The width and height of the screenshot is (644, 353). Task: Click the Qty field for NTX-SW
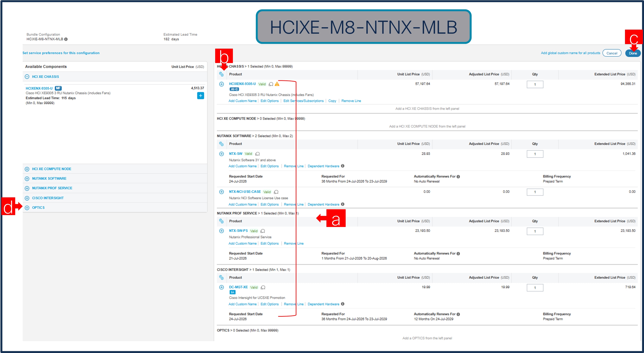535,154
